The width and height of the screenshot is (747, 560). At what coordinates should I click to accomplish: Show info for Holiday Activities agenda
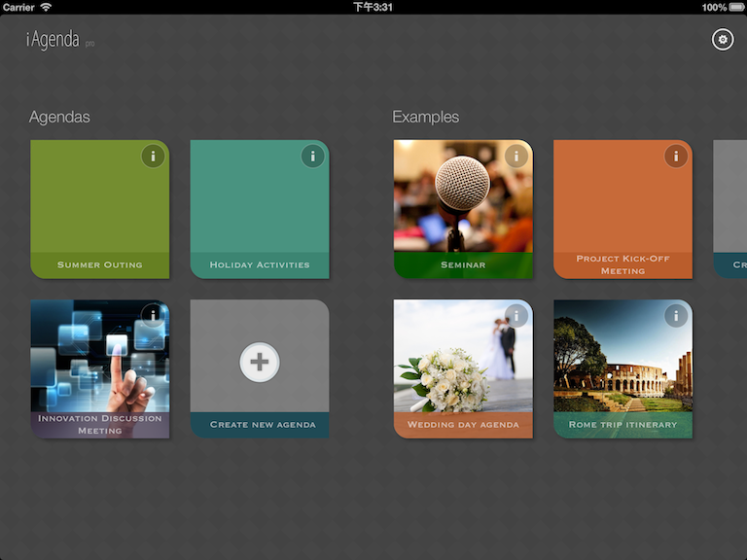(312, 157)
